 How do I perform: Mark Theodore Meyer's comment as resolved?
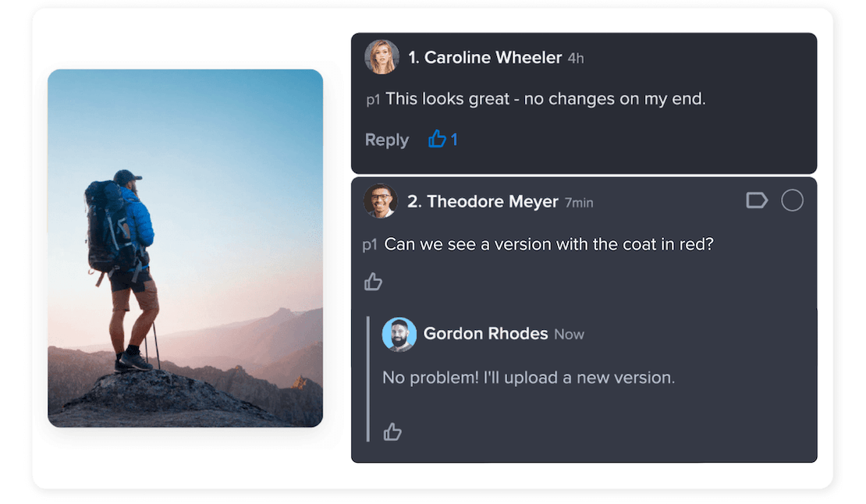792,200
